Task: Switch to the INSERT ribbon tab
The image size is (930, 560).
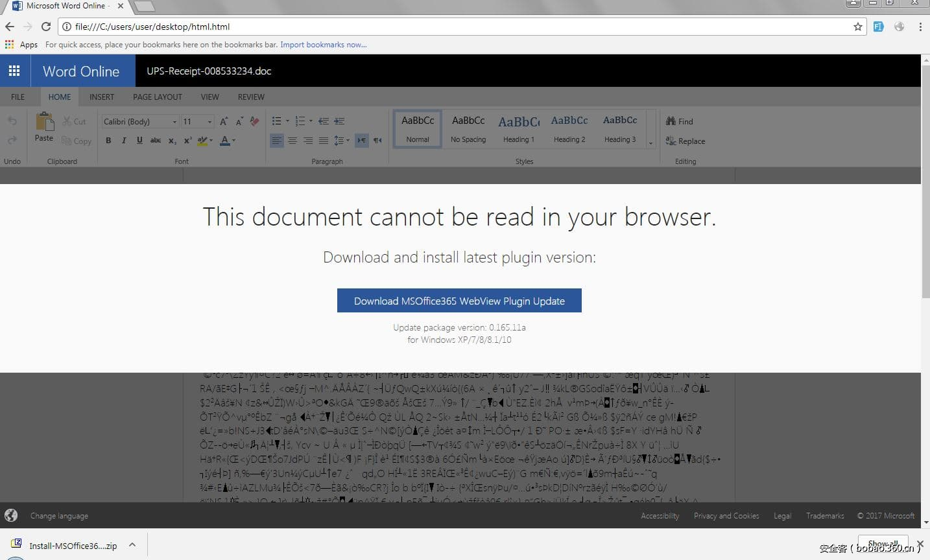Action: 102,97
